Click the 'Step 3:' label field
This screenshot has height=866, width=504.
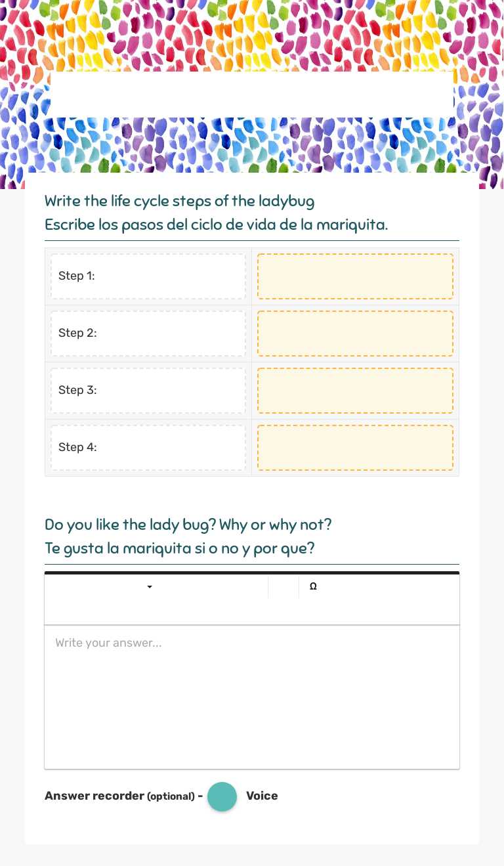pos(148,390)
